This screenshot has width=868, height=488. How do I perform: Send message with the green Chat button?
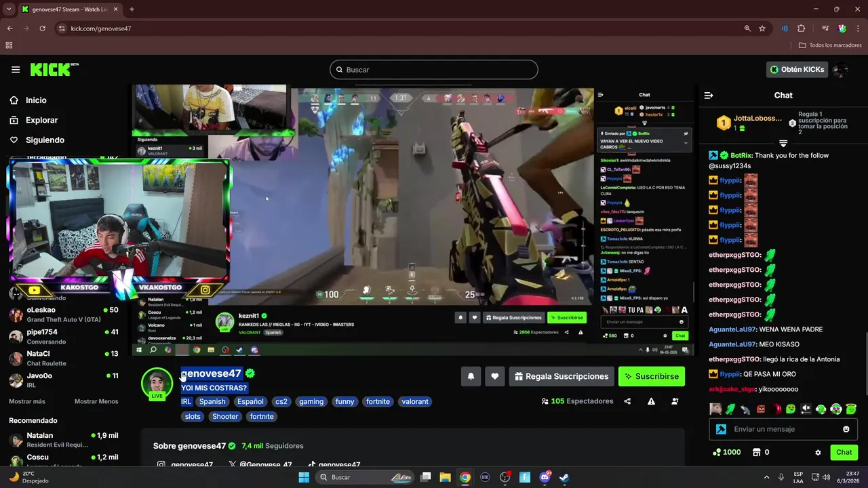coord(844,452)
